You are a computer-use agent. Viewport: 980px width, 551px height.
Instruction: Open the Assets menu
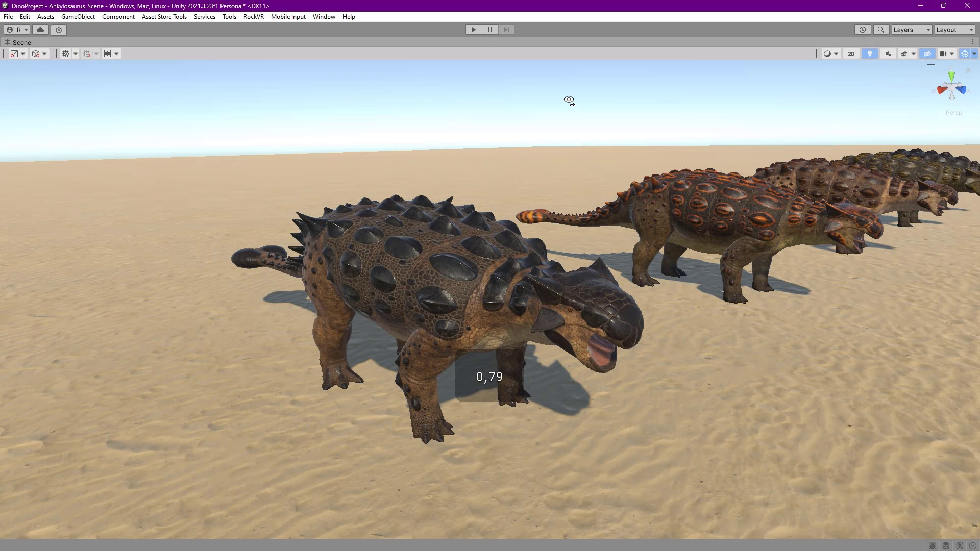pyautogui.click(x=45, y=17)
